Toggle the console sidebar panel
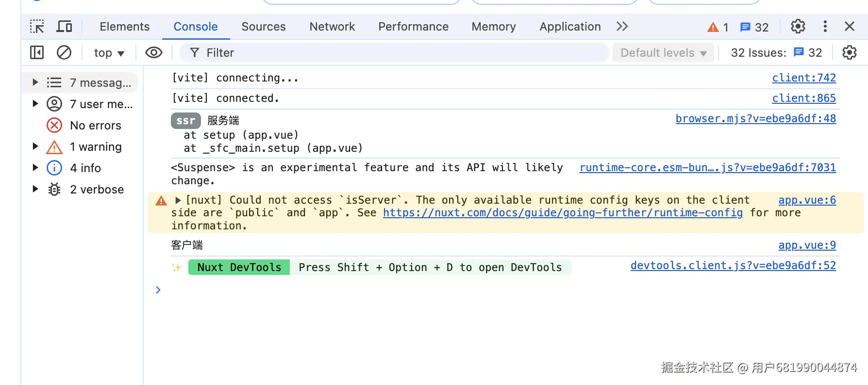Screen dimensions: 868x385 [37, 52]
